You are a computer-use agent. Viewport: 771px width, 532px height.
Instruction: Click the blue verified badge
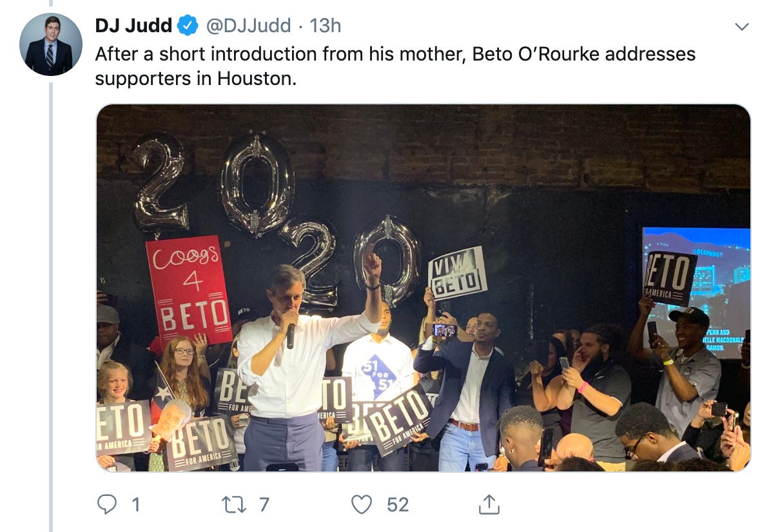point(188,26)
